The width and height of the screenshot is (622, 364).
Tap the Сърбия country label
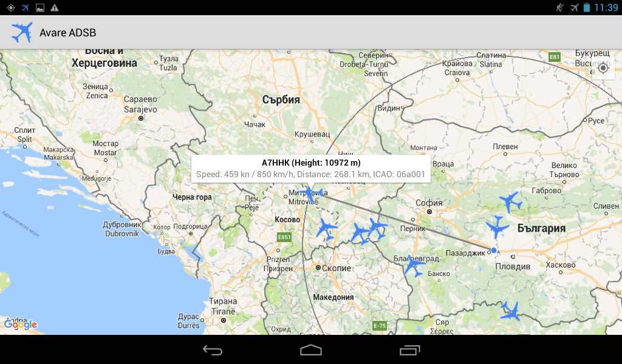pos(281,99)
